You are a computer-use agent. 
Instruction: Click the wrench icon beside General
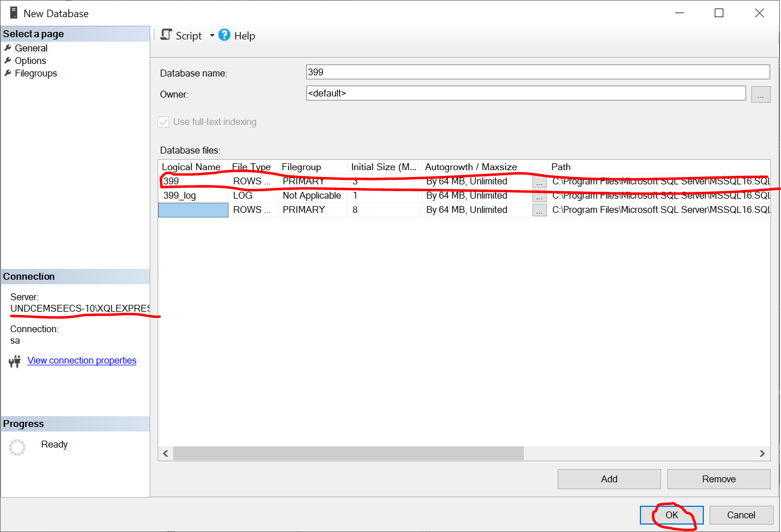(8, 48)
